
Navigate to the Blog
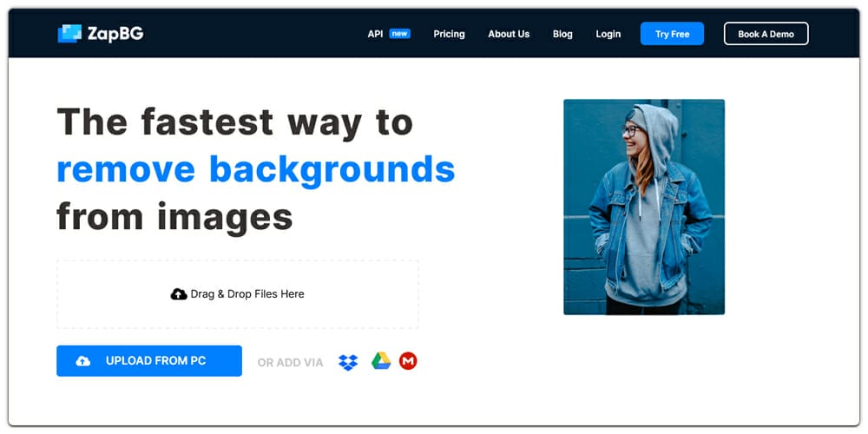(562, 34)
